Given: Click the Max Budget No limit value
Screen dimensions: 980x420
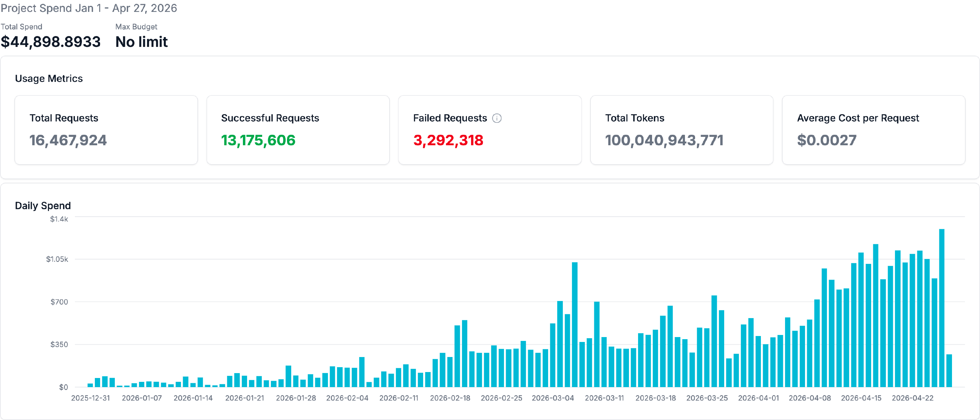Looking at the screenshot, I should (141, 42).
